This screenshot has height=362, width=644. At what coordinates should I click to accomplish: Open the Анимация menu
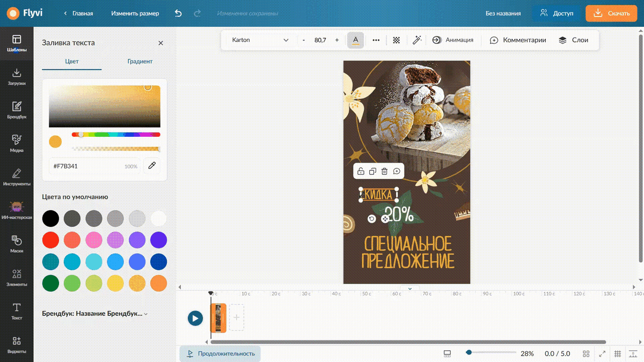tap(453, 40)
